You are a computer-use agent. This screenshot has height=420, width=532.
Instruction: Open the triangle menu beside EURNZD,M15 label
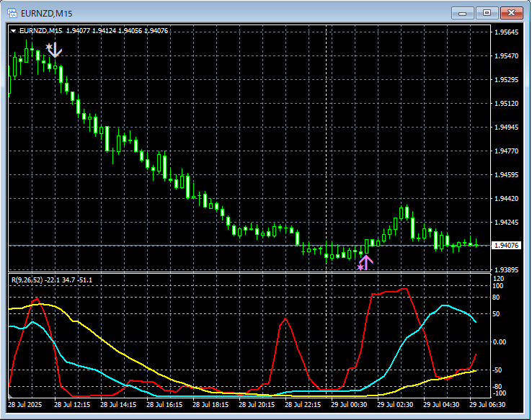coord(14,30)
